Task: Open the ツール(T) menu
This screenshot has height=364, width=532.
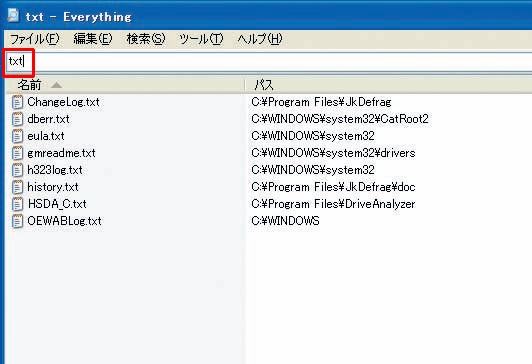Action: point(201,39)
